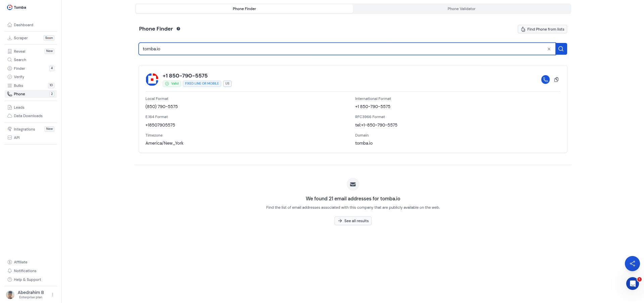This screenshot has width=644, height=303.
Task: Go to Reveal in sidebar
Action: tap(19, 51)
